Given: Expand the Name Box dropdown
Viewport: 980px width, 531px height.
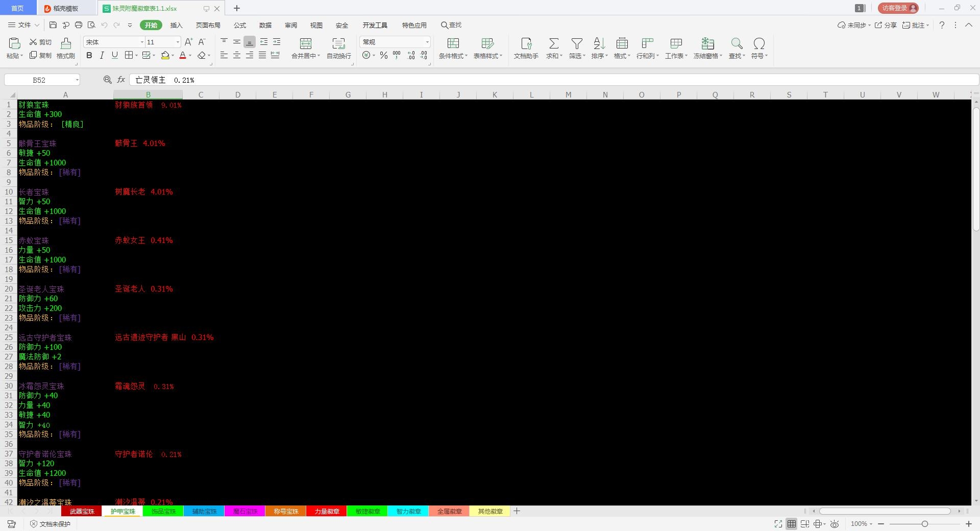Looking at the screenshot, I should coord(77,80).
